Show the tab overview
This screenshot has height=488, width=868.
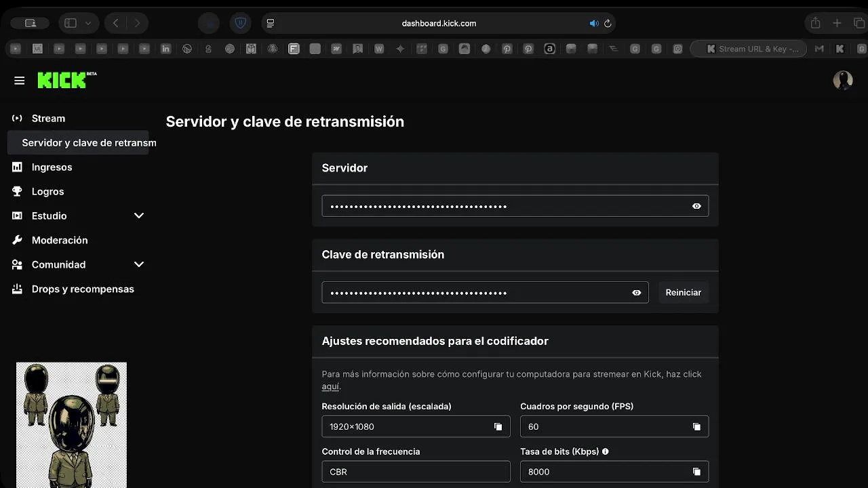(859, 23)
